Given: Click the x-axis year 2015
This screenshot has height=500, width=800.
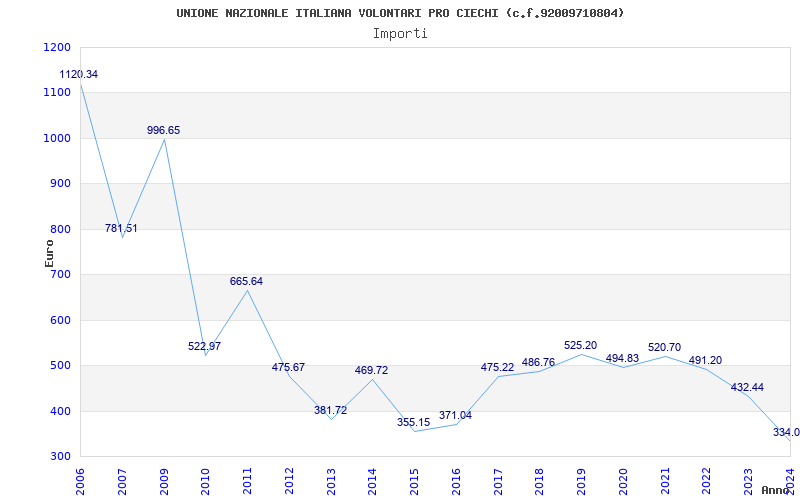Looking at the screenshot, I should point(415,482).
